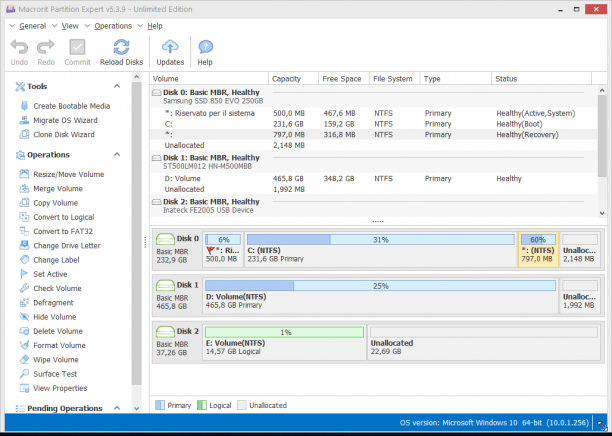Select the 797,0 MB Recovery volume row
The height and width of the screenshot is (436, 612).
pyautogui.click(x=374, y=135)
